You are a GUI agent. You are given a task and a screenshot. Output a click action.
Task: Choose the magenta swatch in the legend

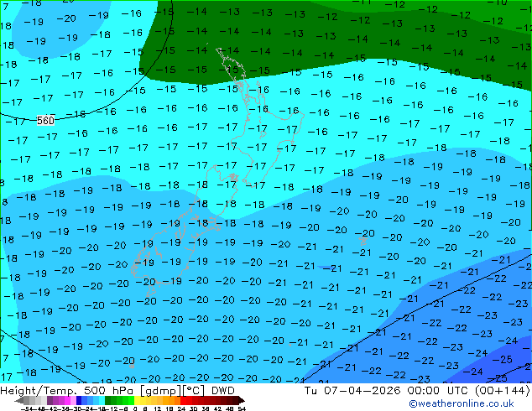67,400
